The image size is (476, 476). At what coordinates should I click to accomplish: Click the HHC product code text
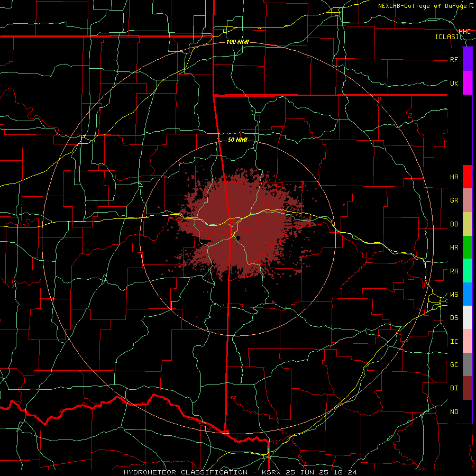464,32
